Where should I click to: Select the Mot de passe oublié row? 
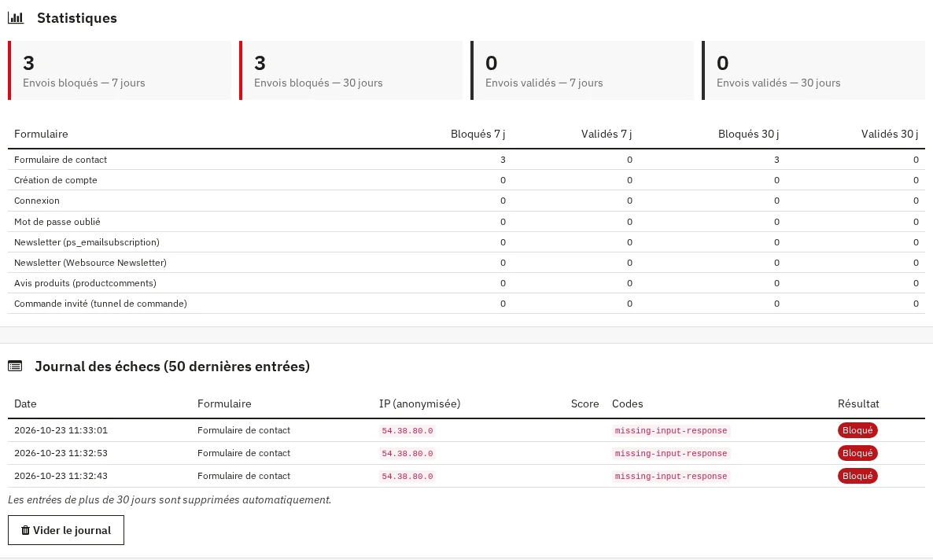466,221
